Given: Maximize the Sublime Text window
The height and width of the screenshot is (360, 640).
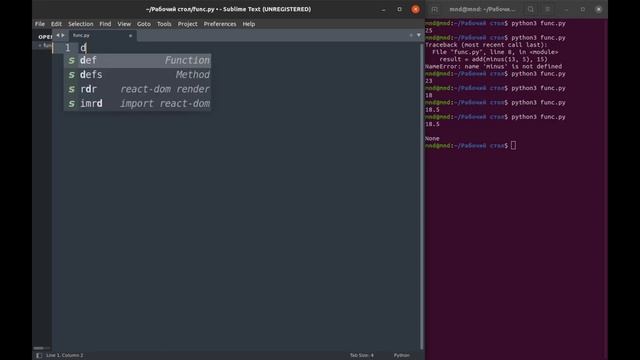Looking at the screenshot, I should tap(399, 9).
